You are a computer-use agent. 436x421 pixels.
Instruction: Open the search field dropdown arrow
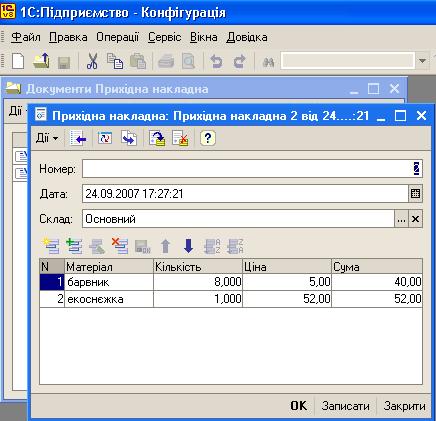[x=422, y=61]
